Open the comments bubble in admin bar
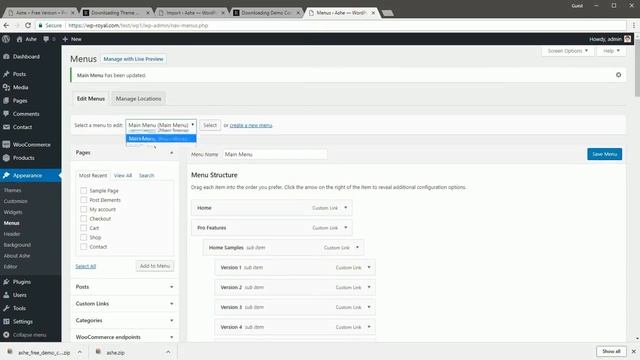640x360 pixels. click(46, 39)
